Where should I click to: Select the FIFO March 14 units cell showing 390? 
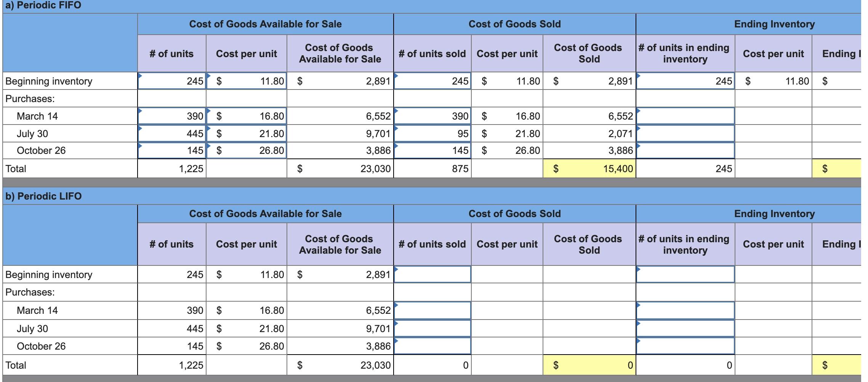click(171, 116)
